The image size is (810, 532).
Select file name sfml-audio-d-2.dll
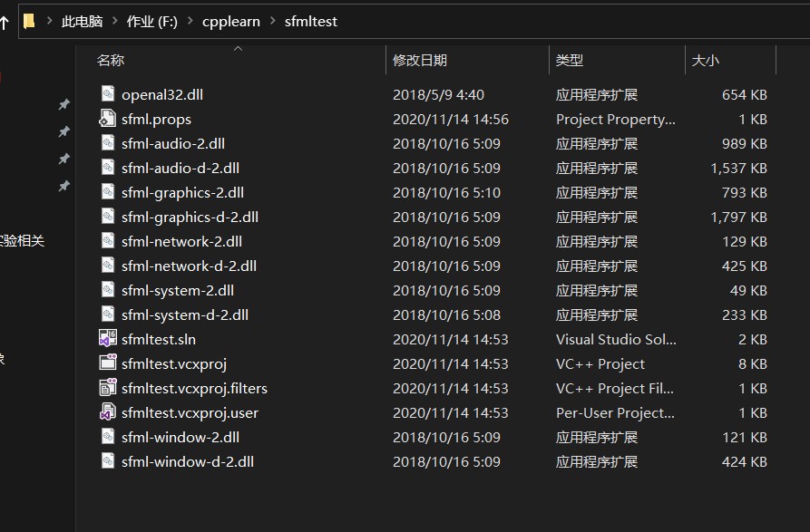point(181,169)
